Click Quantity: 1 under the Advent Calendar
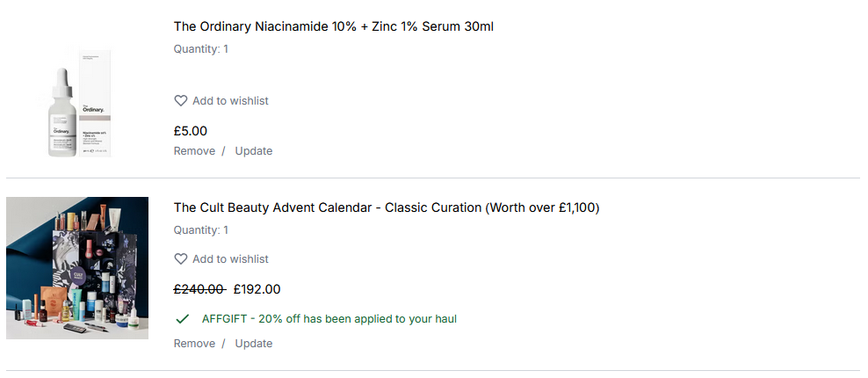868x378 pixels. pos(201,230)
